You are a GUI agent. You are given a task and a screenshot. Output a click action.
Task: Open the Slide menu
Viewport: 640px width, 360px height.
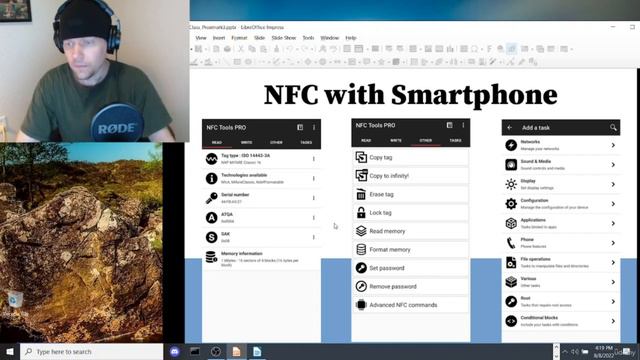pos(260,38)
